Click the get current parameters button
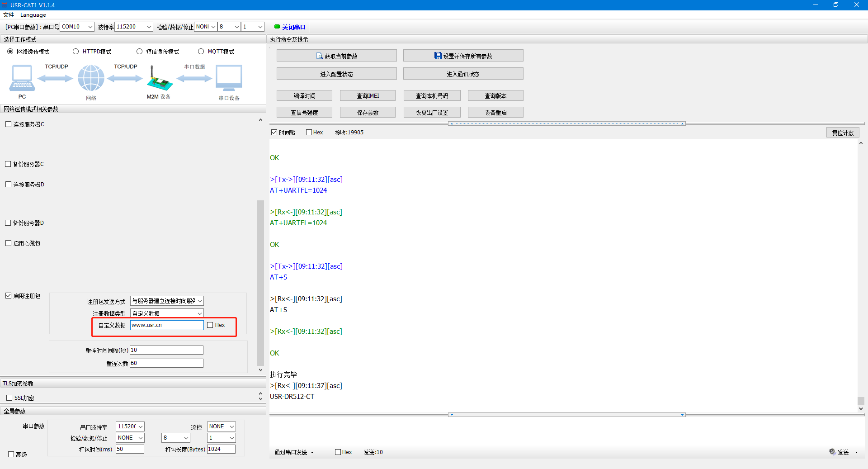This screenshot has height=469, width=868. (336, 56)
